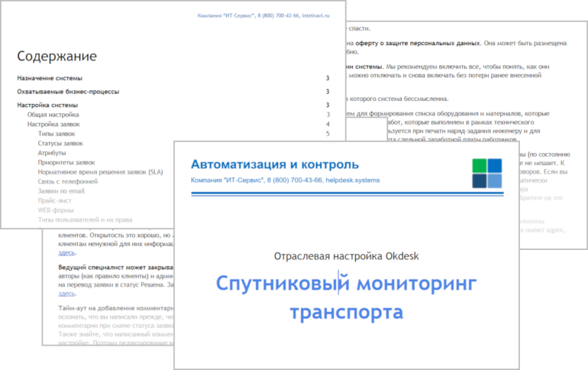Open 'Типы пользователей и их права' entry
The width and height of the screenshot is (588, 370).
click(x=85, y=220)
